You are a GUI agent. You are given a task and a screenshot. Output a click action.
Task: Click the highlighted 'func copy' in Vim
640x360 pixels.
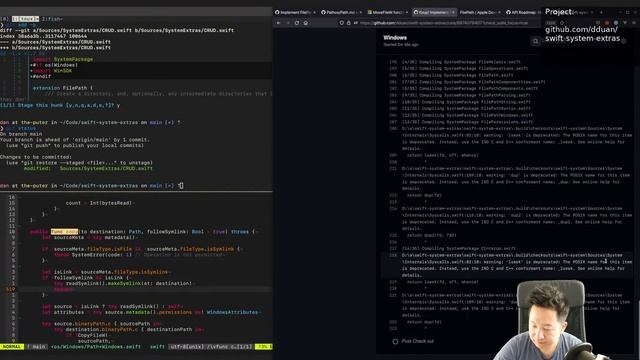click(x=64, y=231)
